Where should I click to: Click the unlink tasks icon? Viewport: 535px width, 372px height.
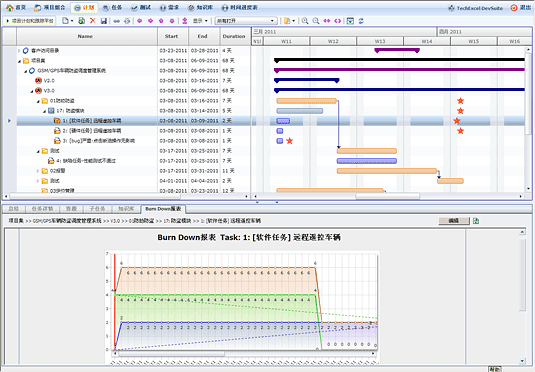[127, 21]
